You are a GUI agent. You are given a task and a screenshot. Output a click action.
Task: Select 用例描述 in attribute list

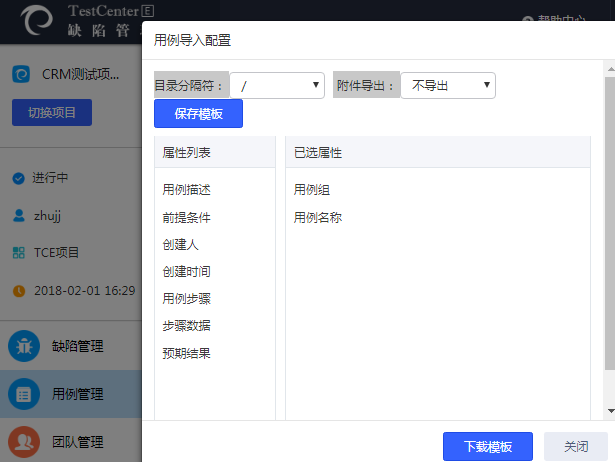pos(186,189)
